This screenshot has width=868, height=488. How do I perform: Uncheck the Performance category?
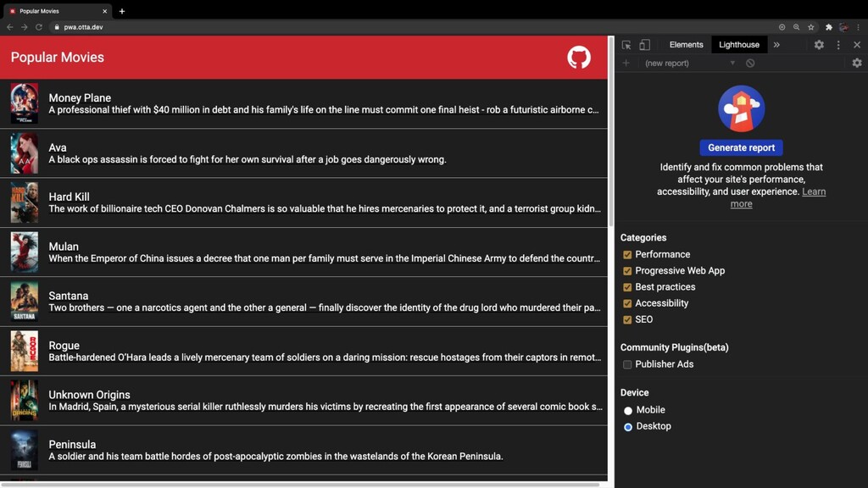627,254
